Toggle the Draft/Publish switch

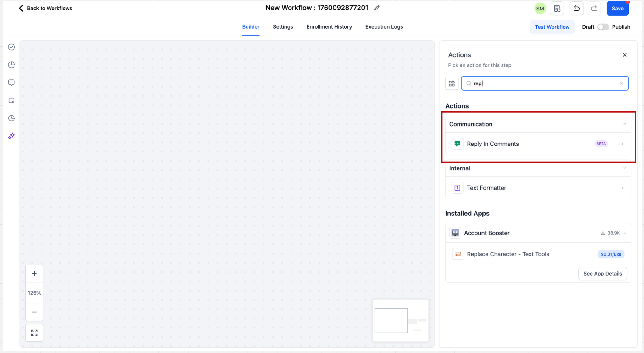[603, 27]
